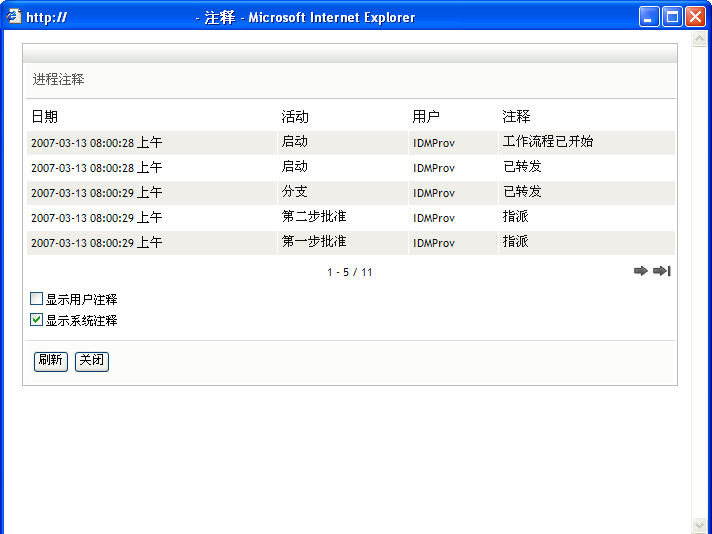This screenshot has height=534, width=712.
Task: Click the date in the 工作流程已开始 row
Action: (96, 143)
